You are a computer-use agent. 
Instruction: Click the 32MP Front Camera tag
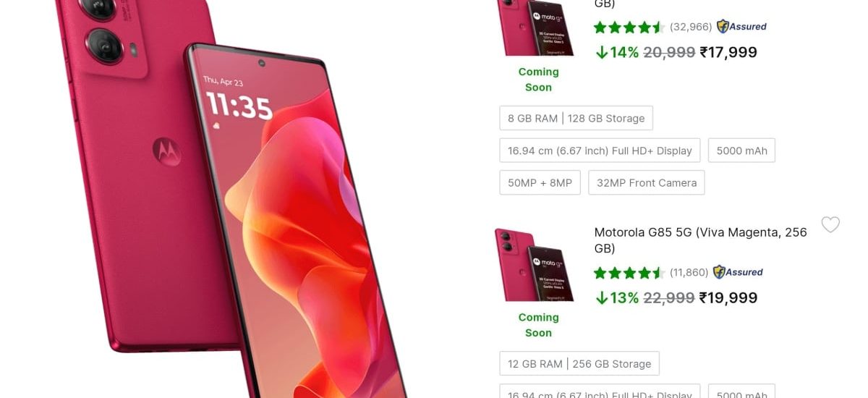click(x=647, y=182)
